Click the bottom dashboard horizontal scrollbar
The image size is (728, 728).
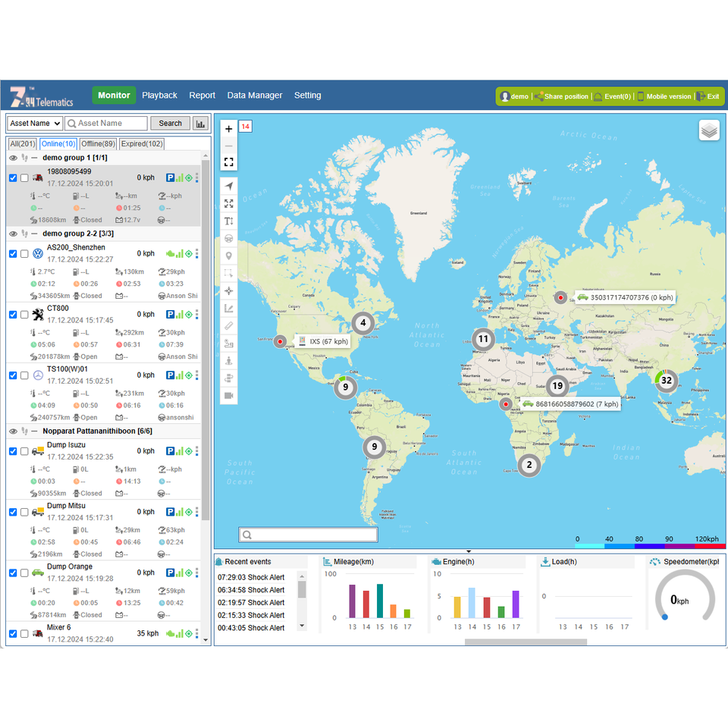(526, 642)
